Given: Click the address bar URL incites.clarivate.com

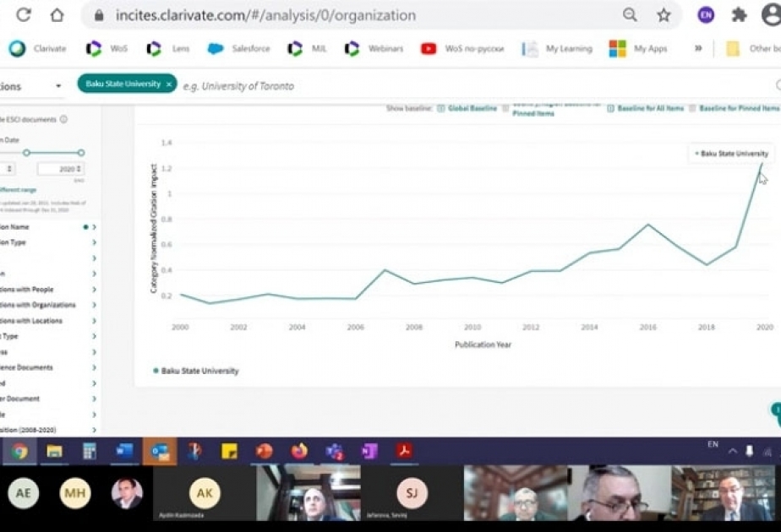Looking at the screenshot, I should [x=266, y=15].
